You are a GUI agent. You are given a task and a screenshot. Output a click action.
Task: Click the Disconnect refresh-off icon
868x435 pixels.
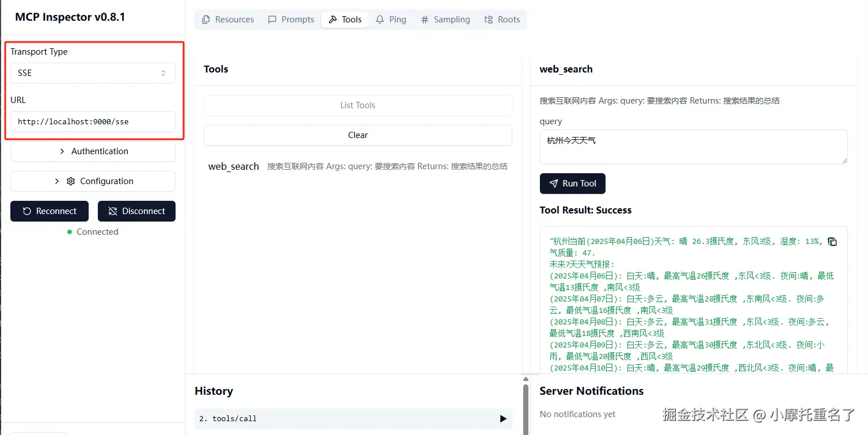tap(113, 211)
